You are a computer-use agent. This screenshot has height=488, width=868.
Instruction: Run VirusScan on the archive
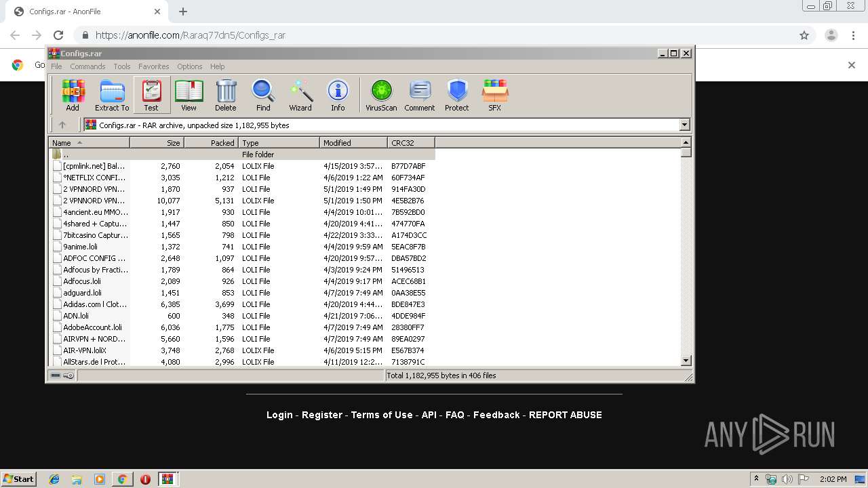point(381,95)
